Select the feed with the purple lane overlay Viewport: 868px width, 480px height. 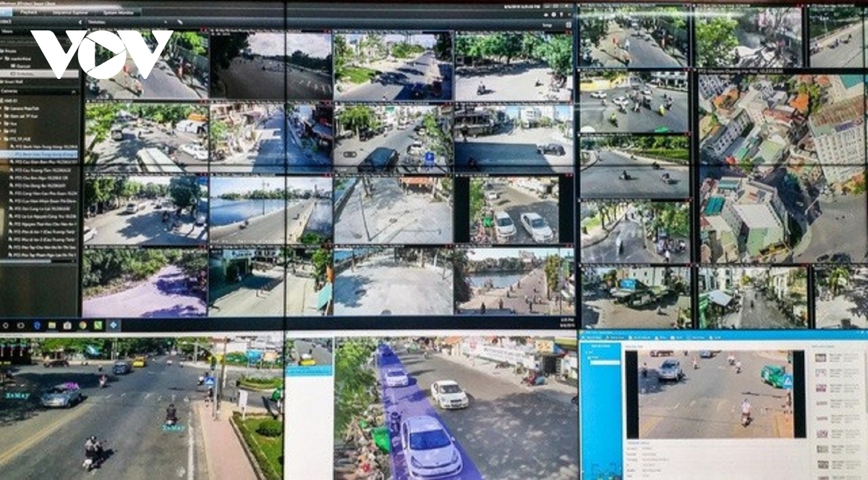pos(456,408)
